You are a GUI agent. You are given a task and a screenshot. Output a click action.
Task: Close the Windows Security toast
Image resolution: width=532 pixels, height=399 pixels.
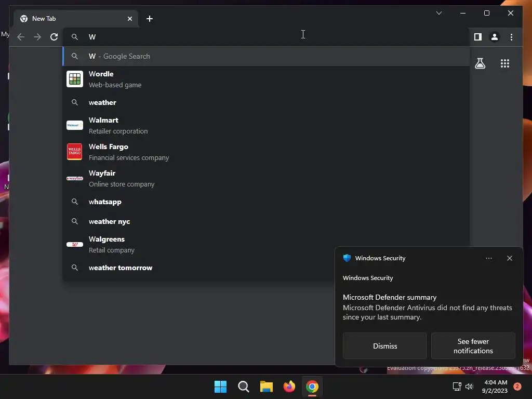[509, 258]
